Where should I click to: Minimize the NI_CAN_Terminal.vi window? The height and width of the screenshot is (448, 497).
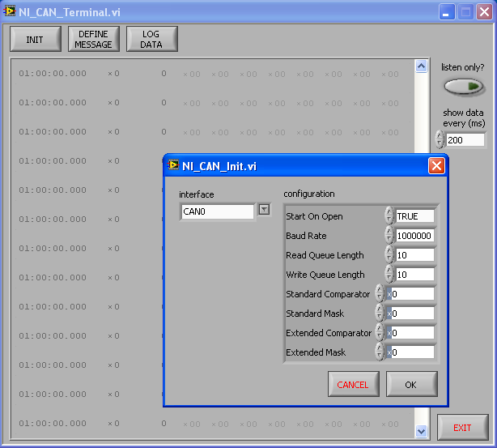pos(446,12)
